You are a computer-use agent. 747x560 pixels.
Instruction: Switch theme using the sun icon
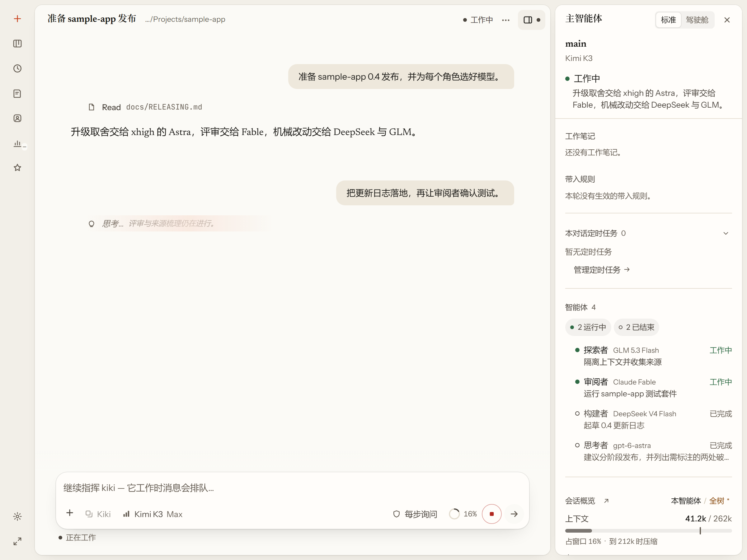(17, 516)
